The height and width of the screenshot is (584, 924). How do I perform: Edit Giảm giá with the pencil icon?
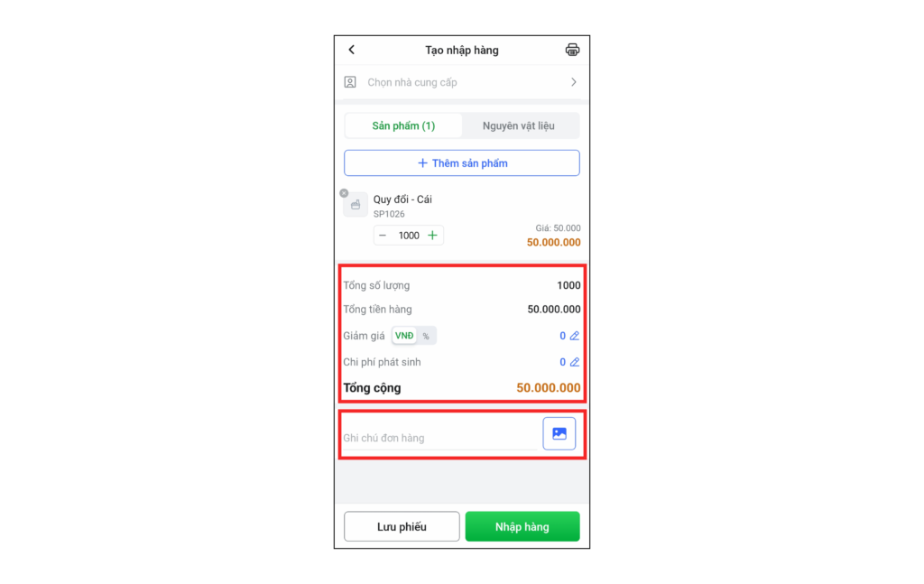575,336
